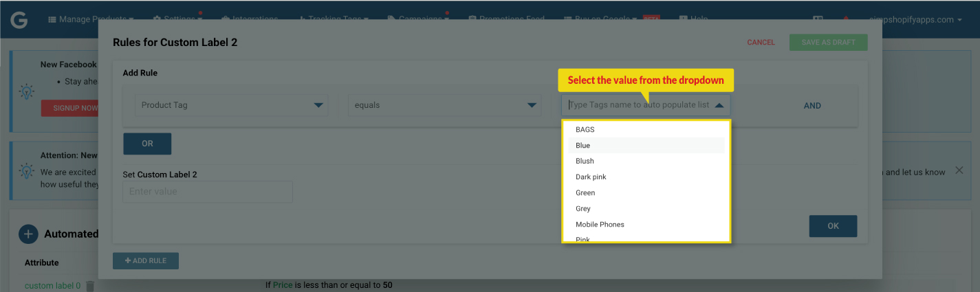Click the lightbulb icon in Facebook notice

pyautogui.click(x=26, y=92)
